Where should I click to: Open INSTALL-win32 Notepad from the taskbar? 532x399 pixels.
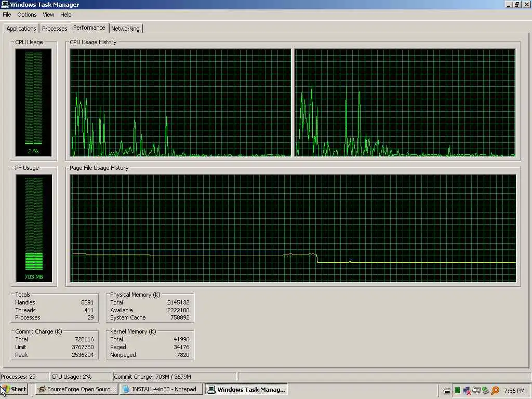[x=161, y=389]
